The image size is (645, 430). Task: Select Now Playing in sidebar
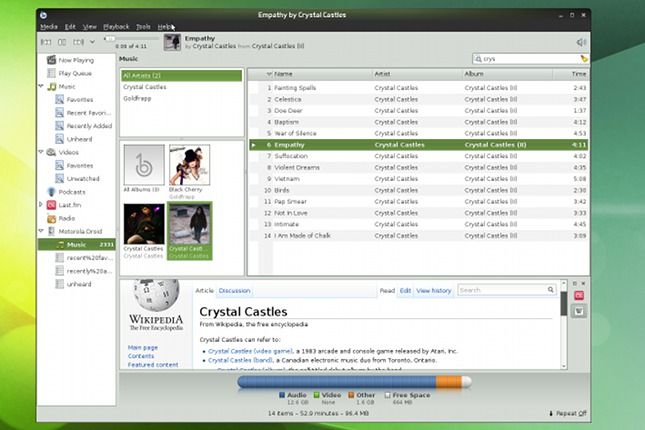[x=76, y=60]
